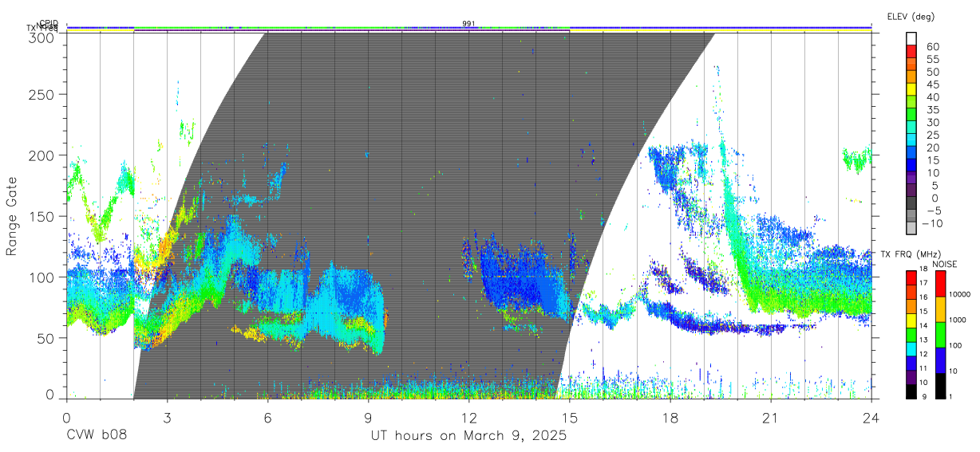
Task: Click the 35 label on ELEV color bar
Action: [x=933, y=110]
